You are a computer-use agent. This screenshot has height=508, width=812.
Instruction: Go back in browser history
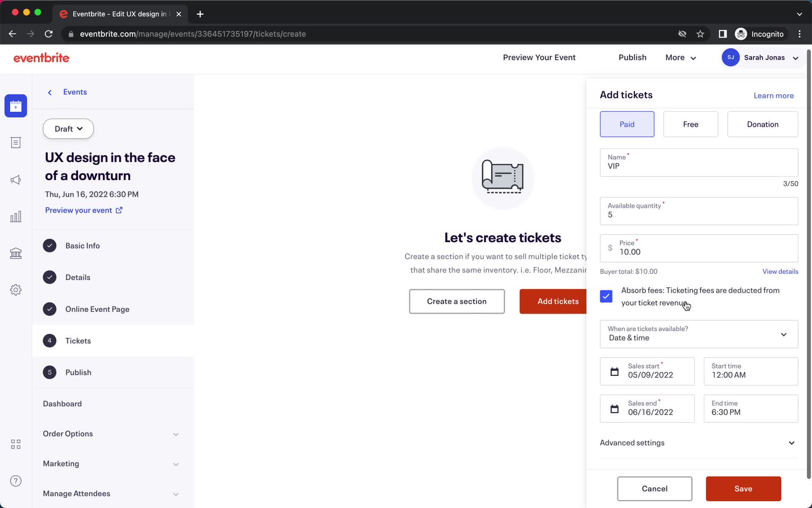click(x=12, y=34)
